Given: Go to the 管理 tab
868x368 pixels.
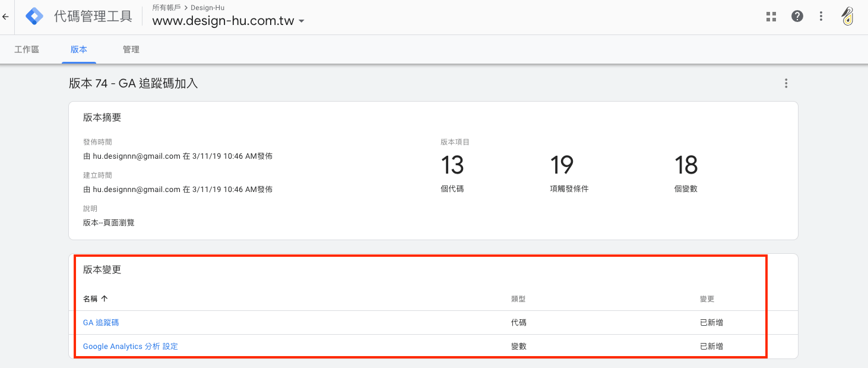Looking at the screenshot, I should [x=131, y=49].
